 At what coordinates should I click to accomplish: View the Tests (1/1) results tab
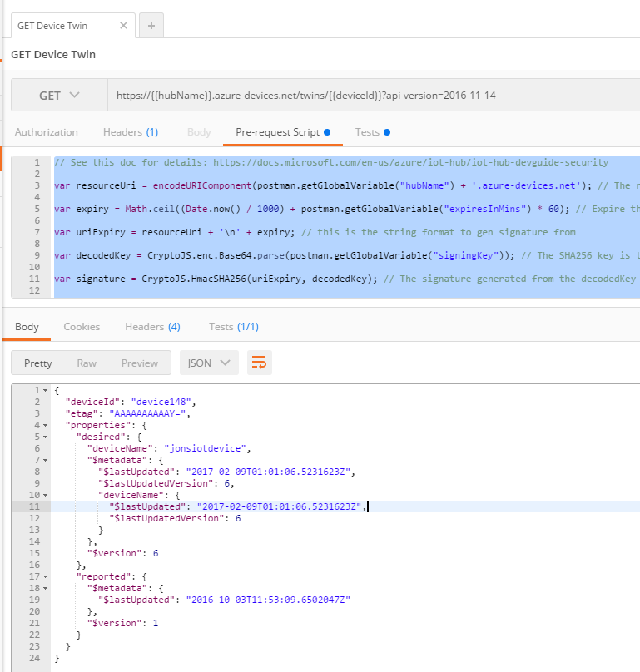coord(234,327)
